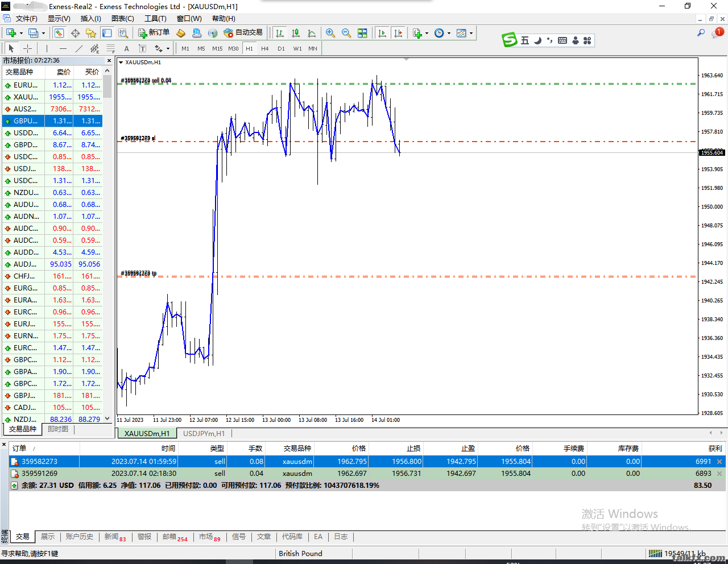Open chart templates dropdown arrow
Image resolution: width=728 pixels, height=564 pixels.
pyautogui.click(x=471, y=33)
